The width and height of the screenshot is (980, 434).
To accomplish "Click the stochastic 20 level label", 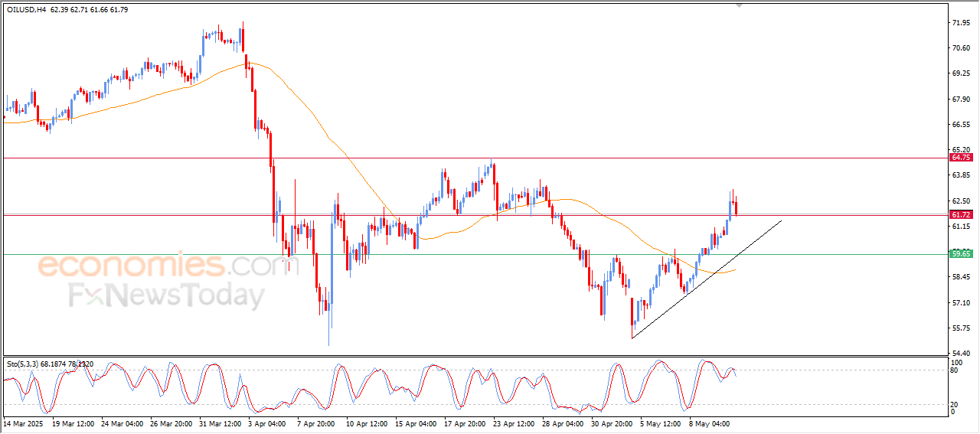I will click(954, 404).
